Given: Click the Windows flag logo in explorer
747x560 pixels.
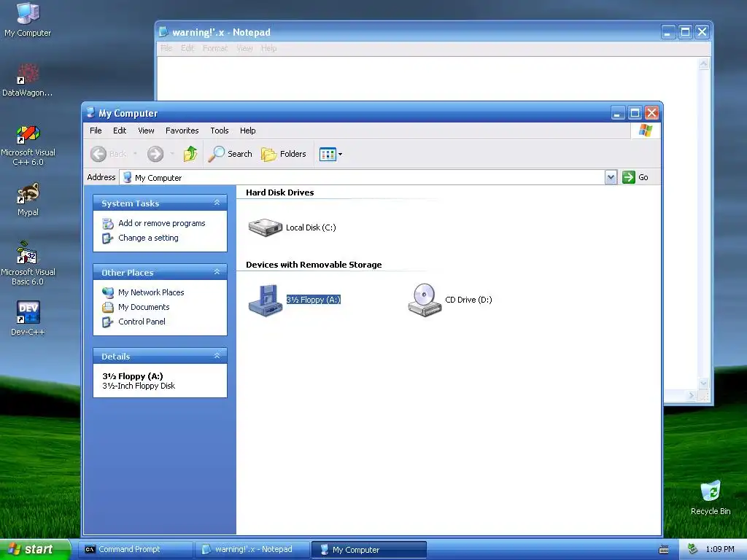Looking at the screenshot, I should click(646, 131).
